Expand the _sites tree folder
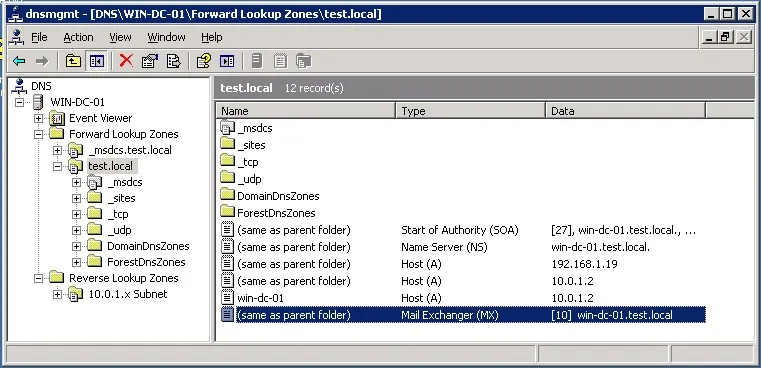This screenshot has height=368, width=761. pos(76,199)
